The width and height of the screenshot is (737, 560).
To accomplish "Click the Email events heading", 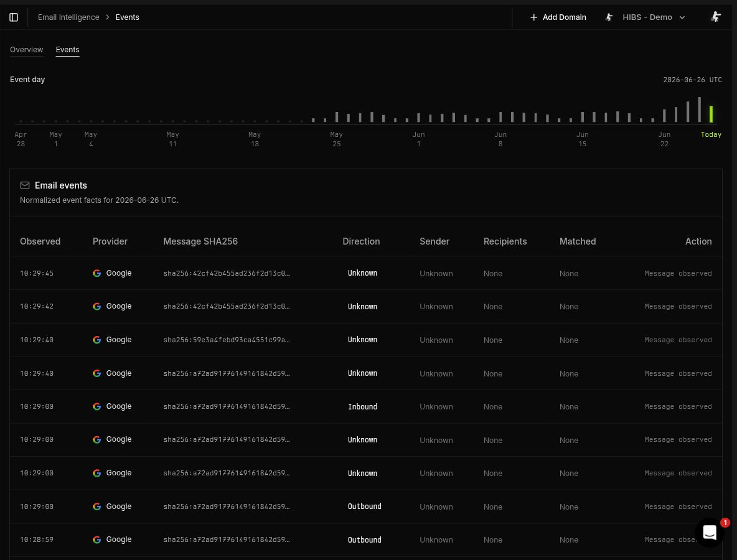I will click(x=60, y=185).
